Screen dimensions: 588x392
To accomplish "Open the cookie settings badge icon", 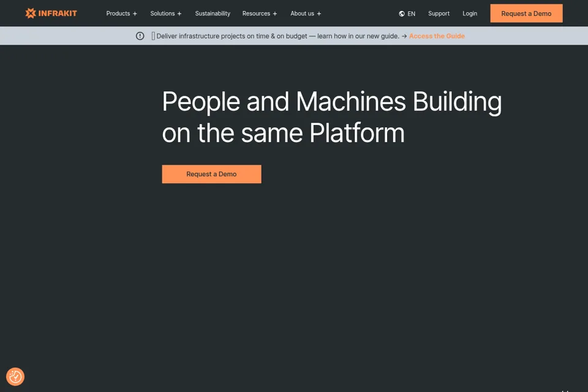I will point(15,377).
